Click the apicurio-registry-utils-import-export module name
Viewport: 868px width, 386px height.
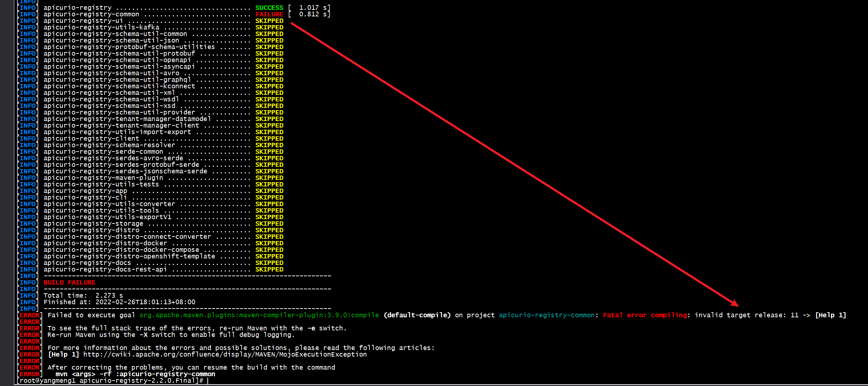pos(117,132)
